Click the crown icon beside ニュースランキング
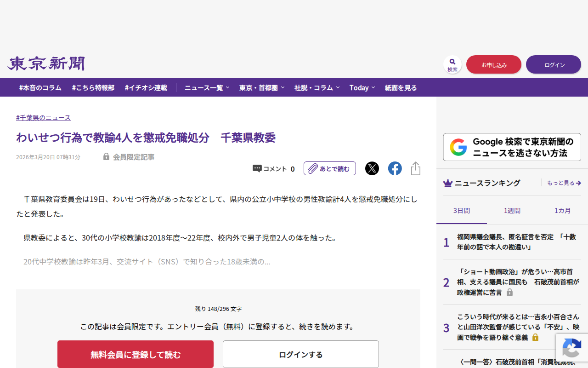The width and height of the screenshot is (588, 368). coord(448,183)
